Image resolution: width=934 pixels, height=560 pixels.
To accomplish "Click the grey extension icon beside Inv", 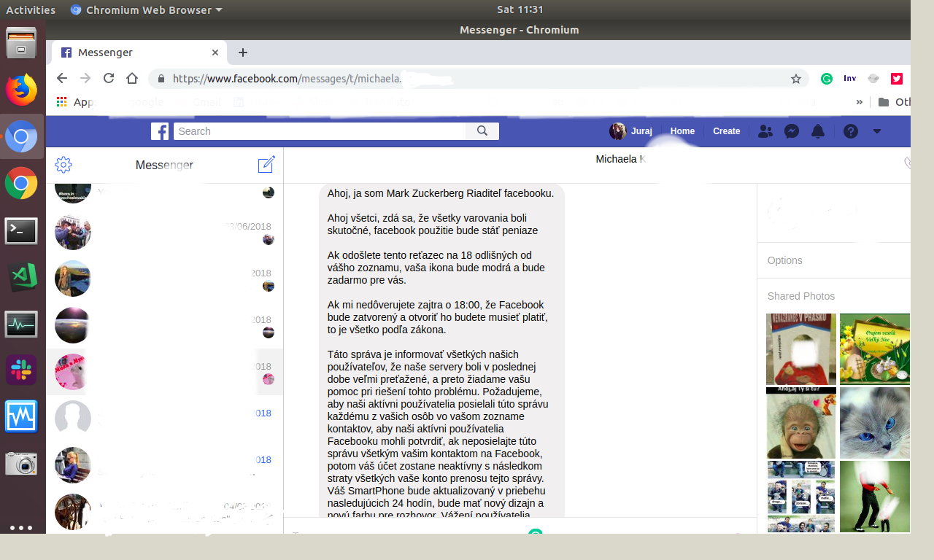I will (x=873, y=79).
